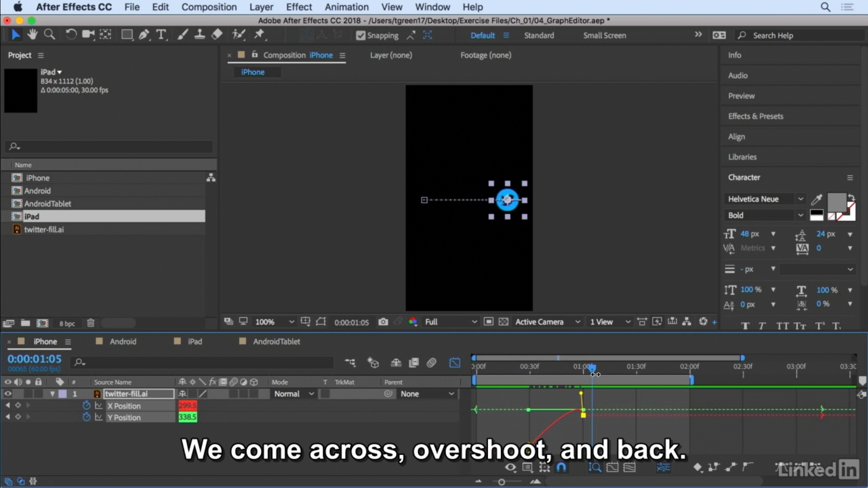
Task: Toggle the composition lock icon
Action: pyautogui.click(x=255, y=55)
